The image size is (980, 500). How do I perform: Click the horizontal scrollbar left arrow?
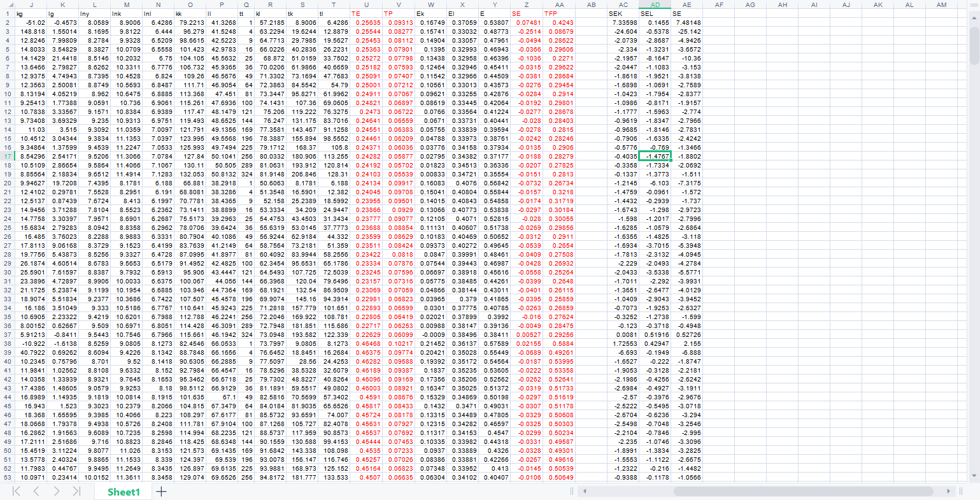point(584,491)
